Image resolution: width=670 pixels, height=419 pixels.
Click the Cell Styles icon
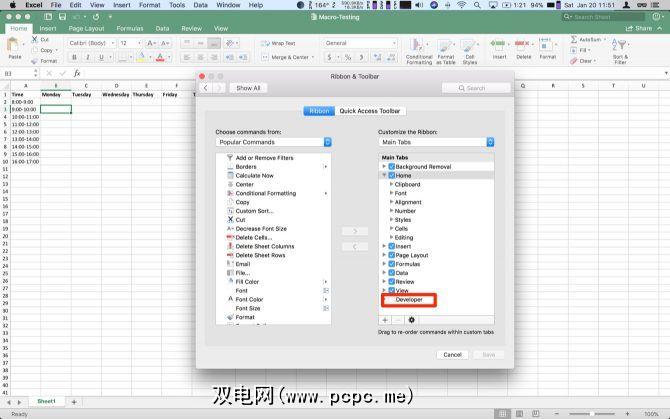[x=469, y=45]
